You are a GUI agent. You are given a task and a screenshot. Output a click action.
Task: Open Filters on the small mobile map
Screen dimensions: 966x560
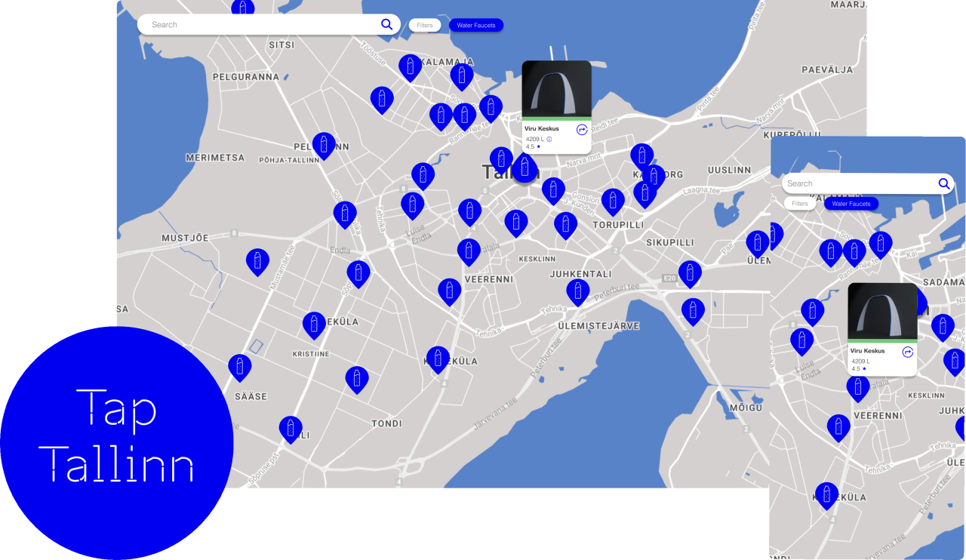tap(800, 204)
